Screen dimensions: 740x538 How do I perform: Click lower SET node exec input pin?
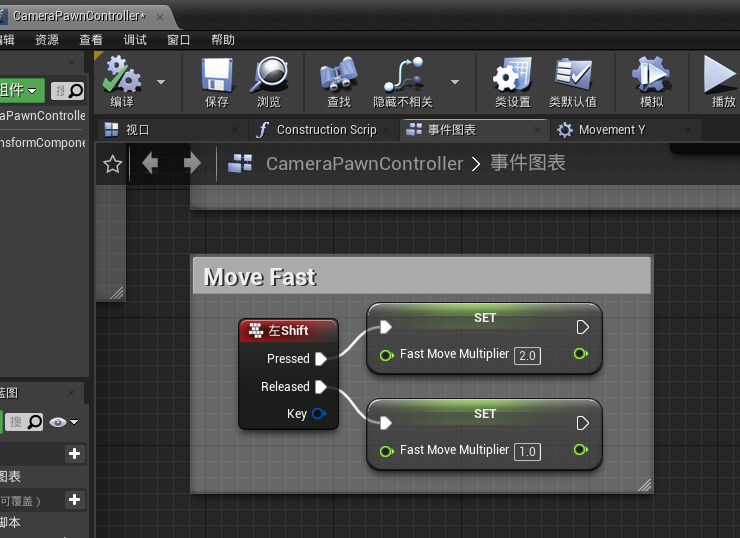386,423
